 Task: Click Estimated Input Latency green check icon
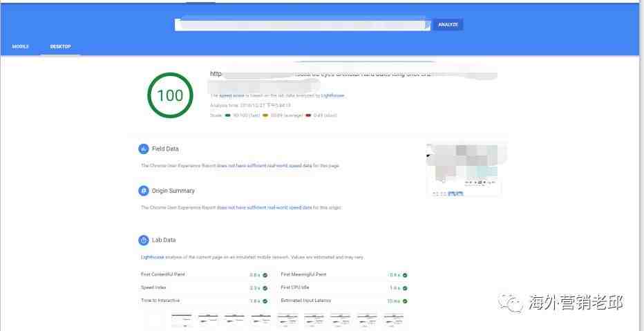(404, 301)
